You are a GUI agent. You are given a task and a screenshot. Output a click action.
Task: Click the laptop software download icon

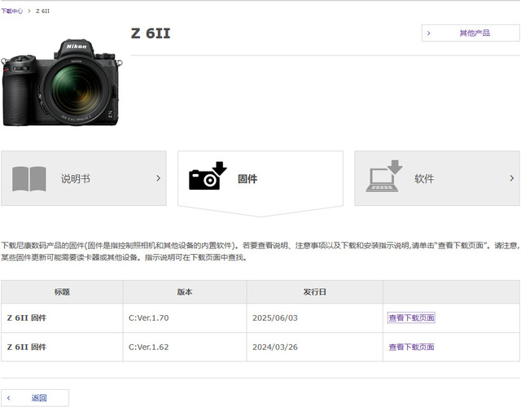coord(384,176)
